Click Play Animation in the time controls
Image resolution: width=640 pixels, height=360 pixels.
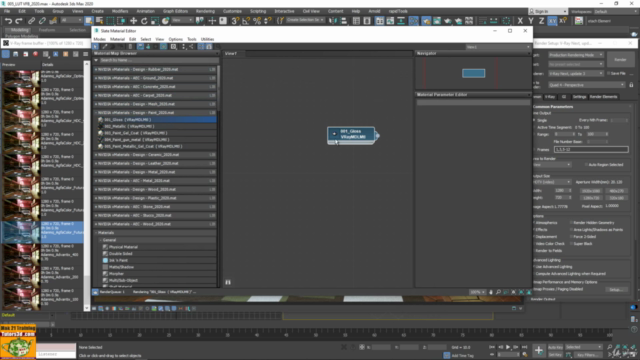pyautogui.click(x=508, y=347)
